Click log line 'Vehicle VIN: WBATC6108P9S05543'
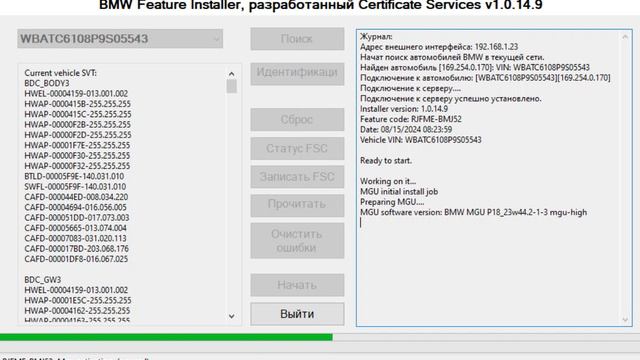This screenshot has height=360, width=640. (x=421, y=140)
